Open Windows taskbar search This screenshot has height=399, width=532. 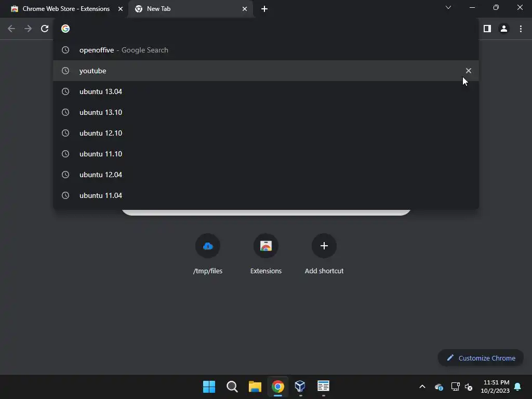pos(232,387)
